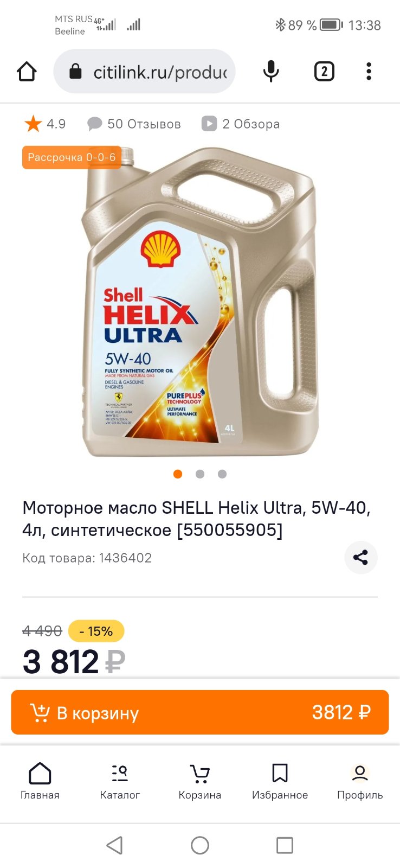Tap the Рассрочка 0-0-6 badge
400x868 pixels.
point(72,157)
